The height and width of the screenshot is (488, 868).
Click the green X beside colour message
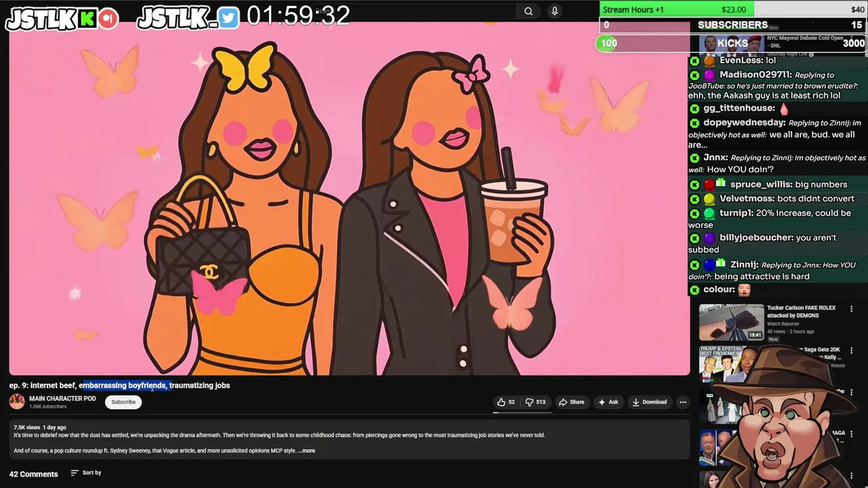tap(694, 290)
